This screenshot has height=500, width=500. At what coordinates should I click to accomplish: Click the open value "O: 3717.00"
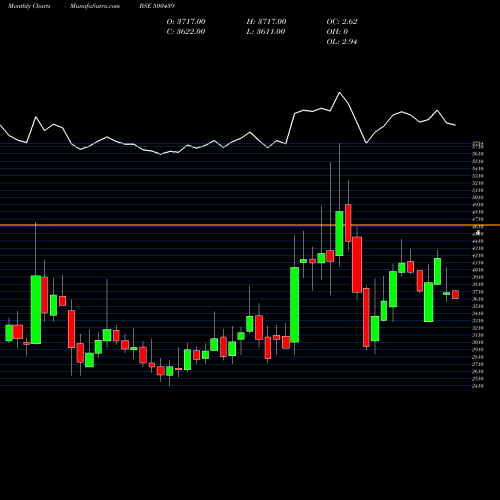click(x=186, y=22)
